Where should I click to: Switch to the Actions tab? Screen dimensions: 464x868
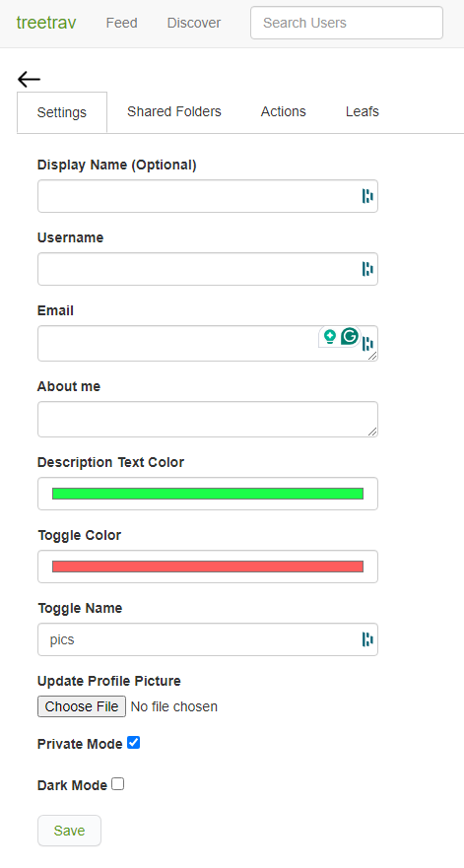[x=284, y=111]
